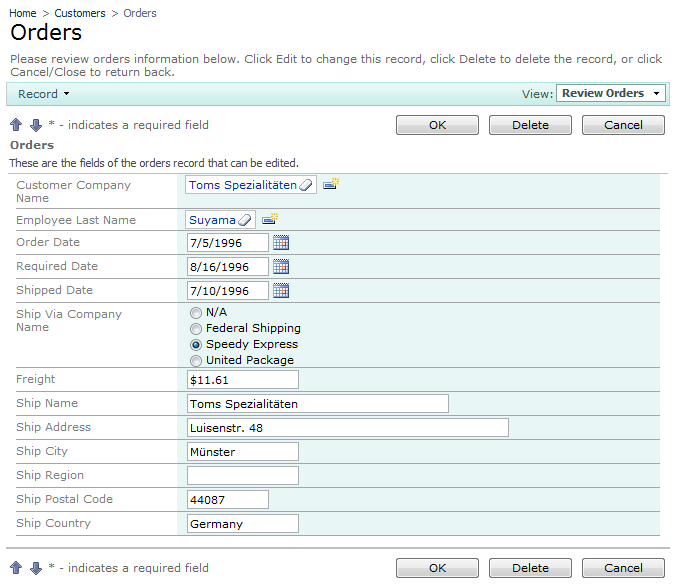The image size is (680, 585).
Task: Open the Record dropdown menu
Action: (43, 94)
